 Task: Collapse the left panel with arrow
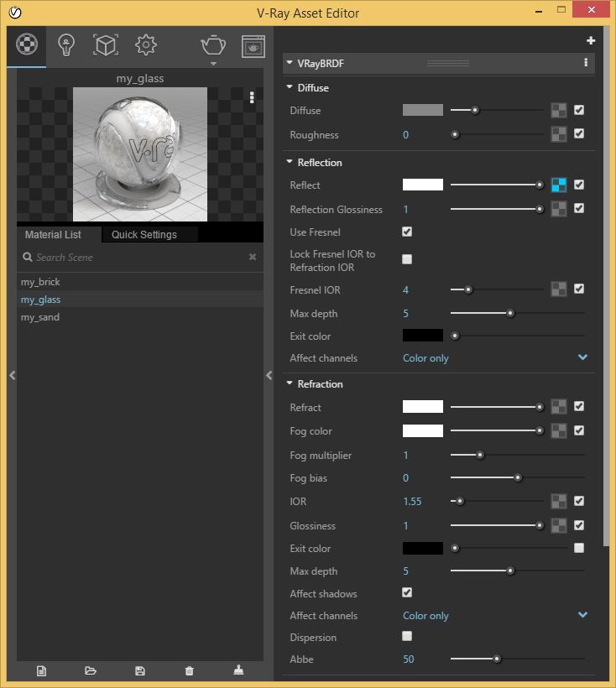pos(13,376)
